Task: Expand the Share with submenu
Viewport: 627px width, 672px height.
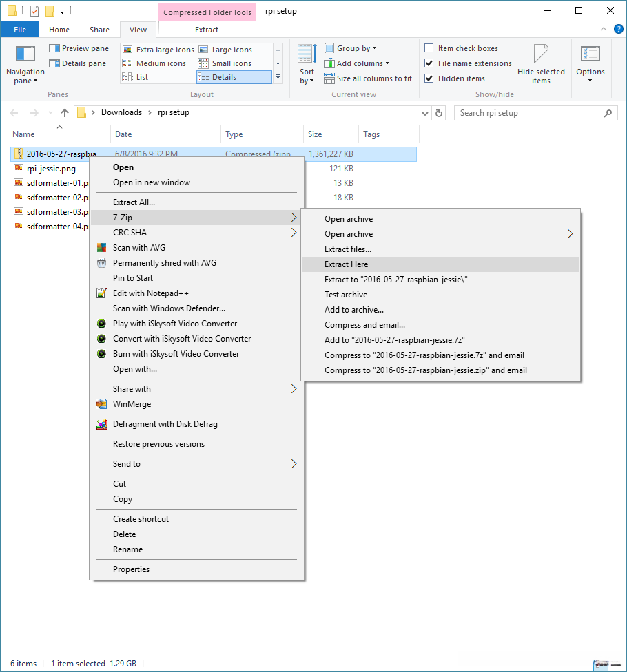Action: (196, 389)
